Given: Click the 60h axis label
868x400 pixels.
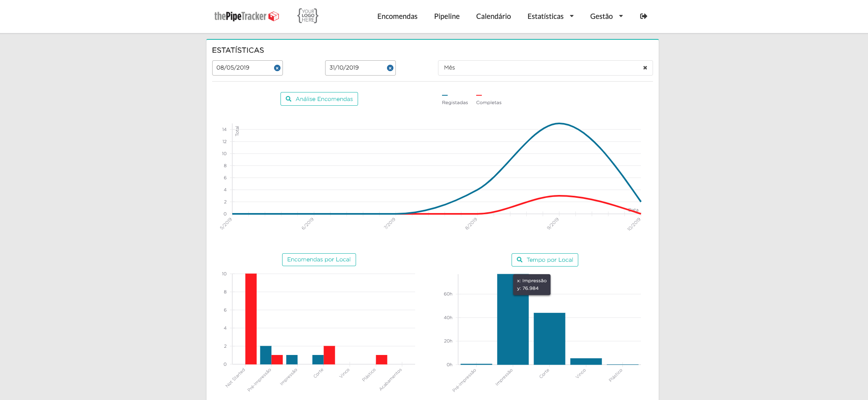Looking at the screenshot, I should 448,294.
